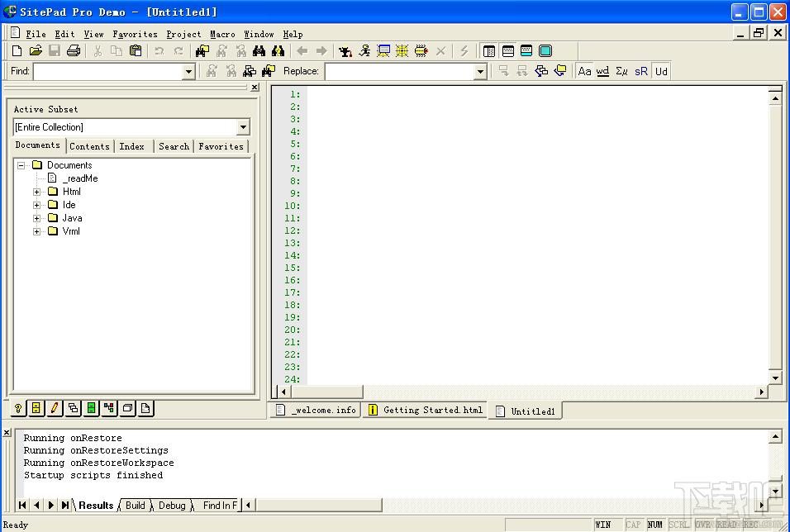Screen dimensions: 790x532
Task: Expand the Ide folder
Action: (x=37, y=205)
